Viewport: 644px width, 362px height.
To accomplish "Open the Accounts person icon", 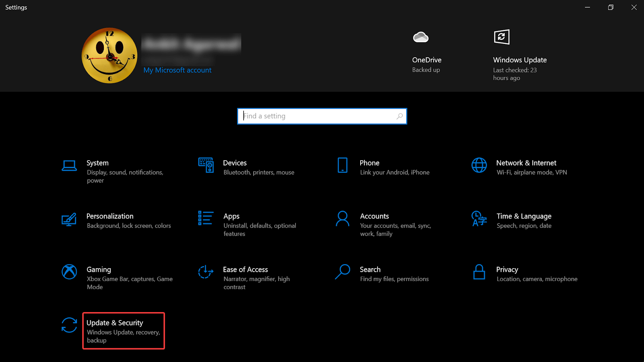I will click(343, 219).
